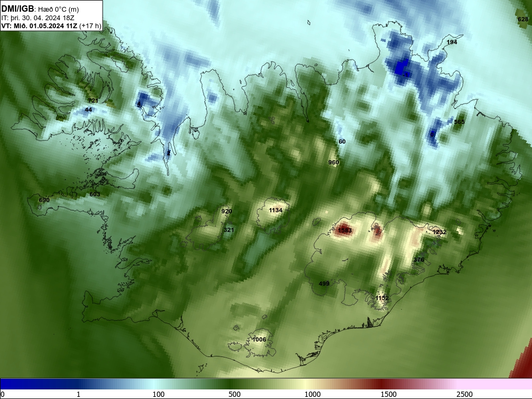Image resolution: width=532 pixels, height=399 pixels.
Task: Click the 628 label in the corner
Action: point(523,20)
